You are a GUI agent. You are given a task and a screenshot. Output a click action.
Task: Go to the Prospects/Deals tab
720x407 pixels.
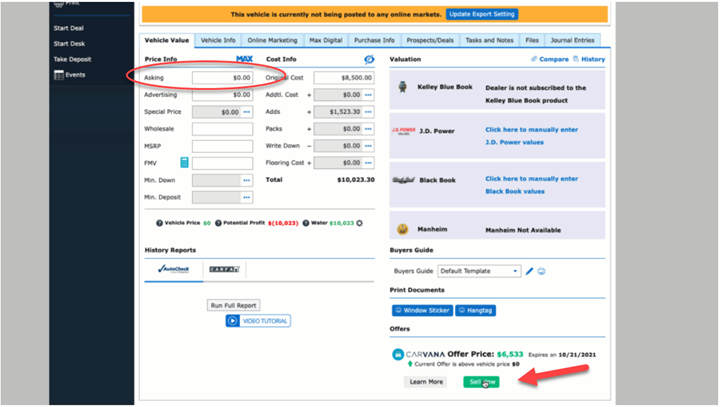pos(430,40)
